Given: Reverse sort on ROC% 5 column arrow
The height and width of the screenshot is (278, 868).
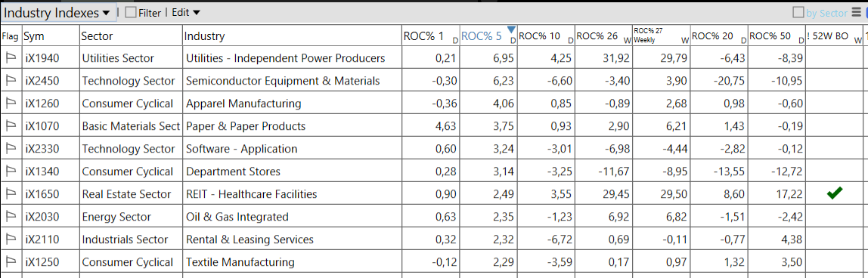Looking at the screenshot, I should 511,29.
